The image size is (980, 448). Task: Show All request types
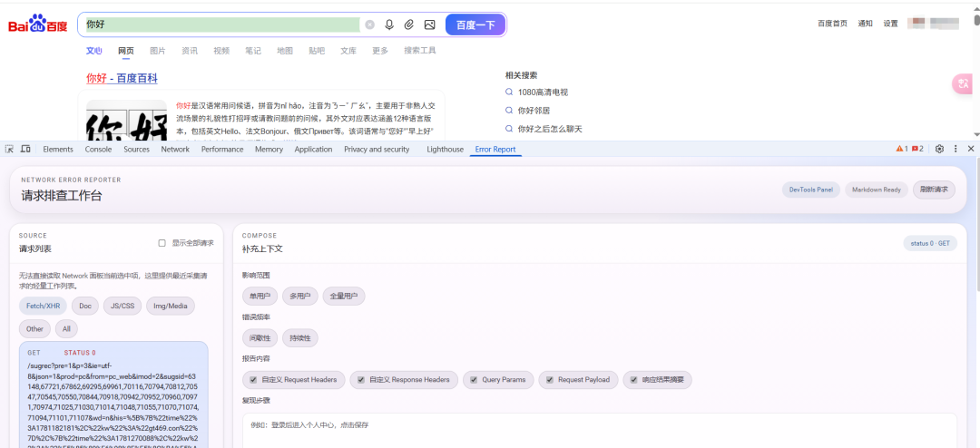(x=66, y=328)
